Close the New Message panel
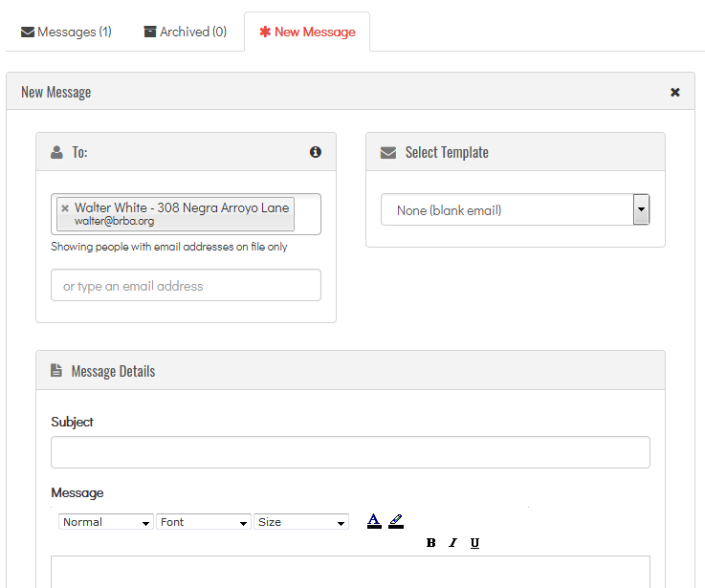The image size is (705, 588). [675, 92]
